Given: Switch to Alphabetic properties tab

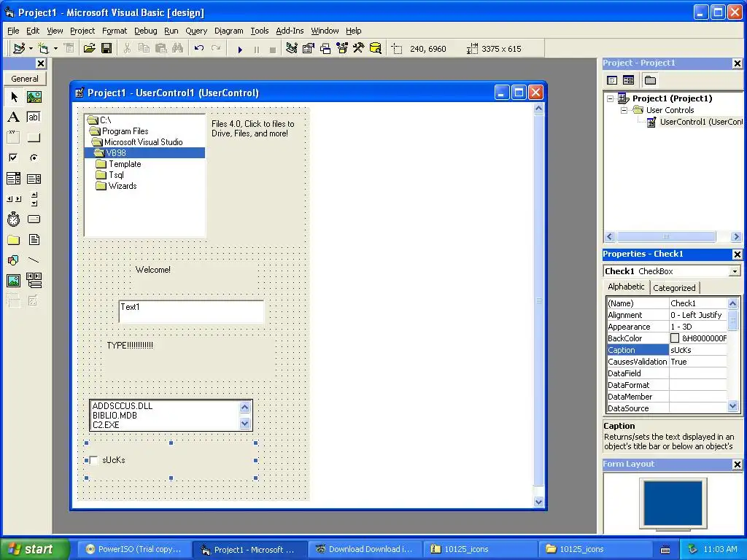Looking at the screenshot, I should pos(626,287).
